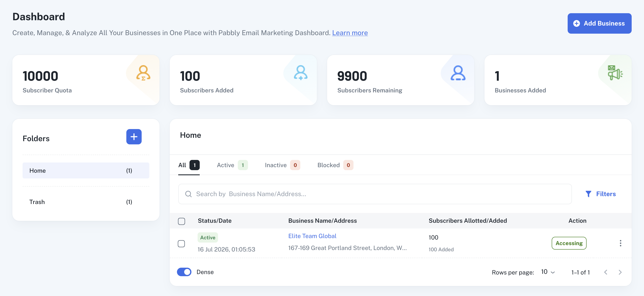Open the Filters funnel icon

tap(588, 194)
